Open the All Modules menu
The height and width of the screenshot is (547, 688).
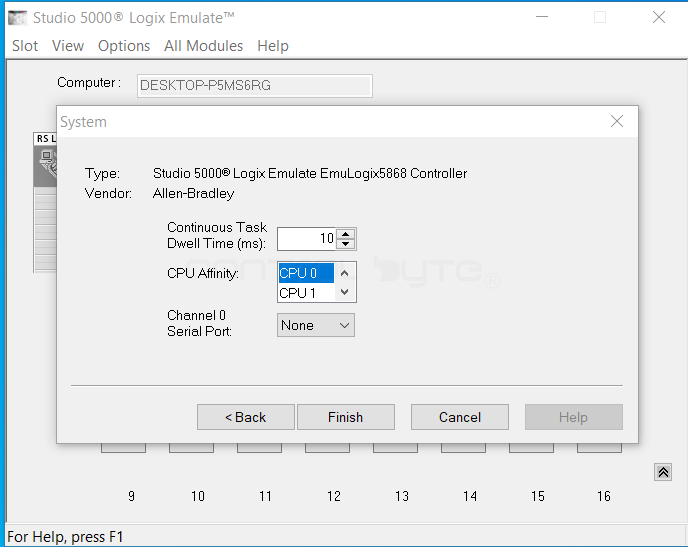pyautogui.click(x=203, y=46)
